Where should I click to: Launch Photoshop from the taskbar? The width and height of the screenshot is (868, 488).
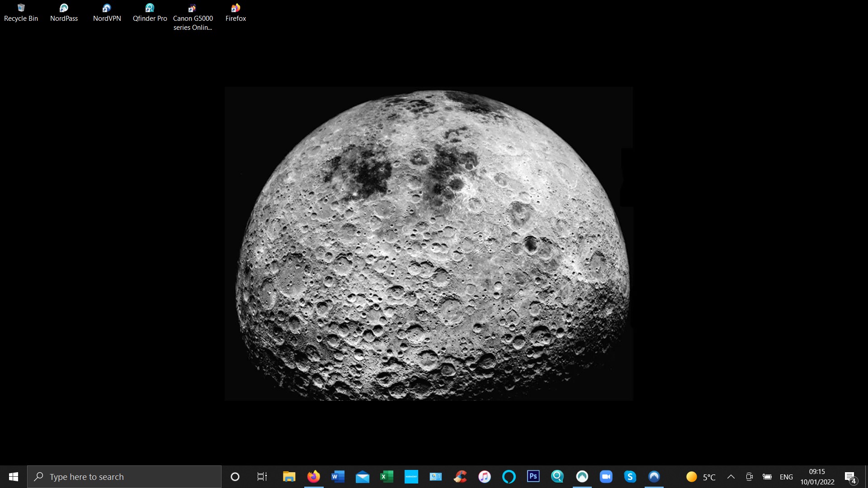click(533, 476)
